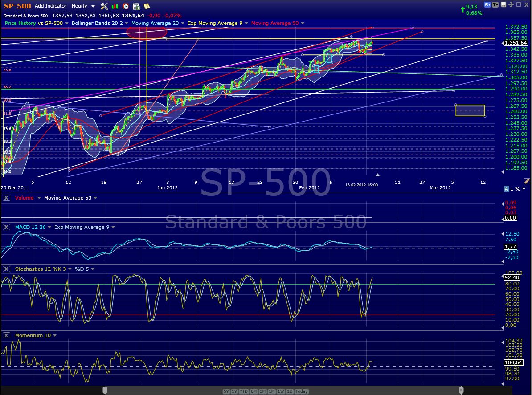Select the Today range tab

tap(301, 391)
